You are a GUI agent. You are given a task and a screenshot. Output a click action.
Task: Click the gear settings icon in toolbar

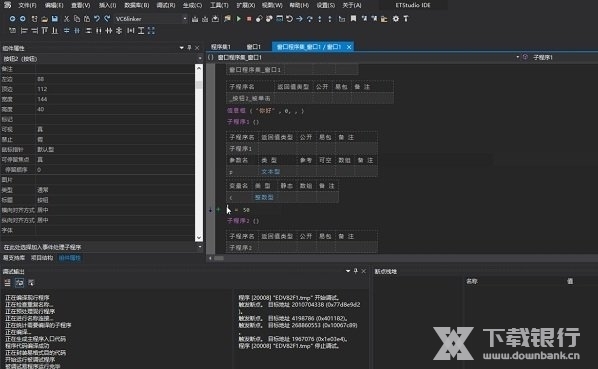(396, 19)
